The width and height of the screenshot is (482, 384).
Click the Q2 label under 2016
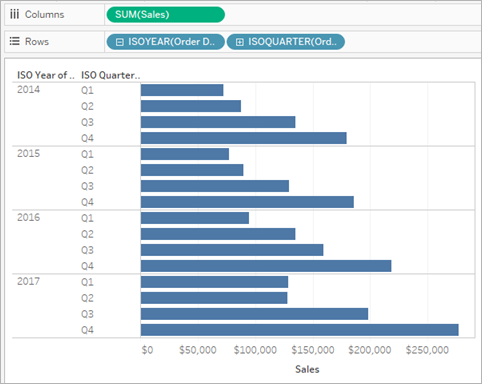(87, 234)
